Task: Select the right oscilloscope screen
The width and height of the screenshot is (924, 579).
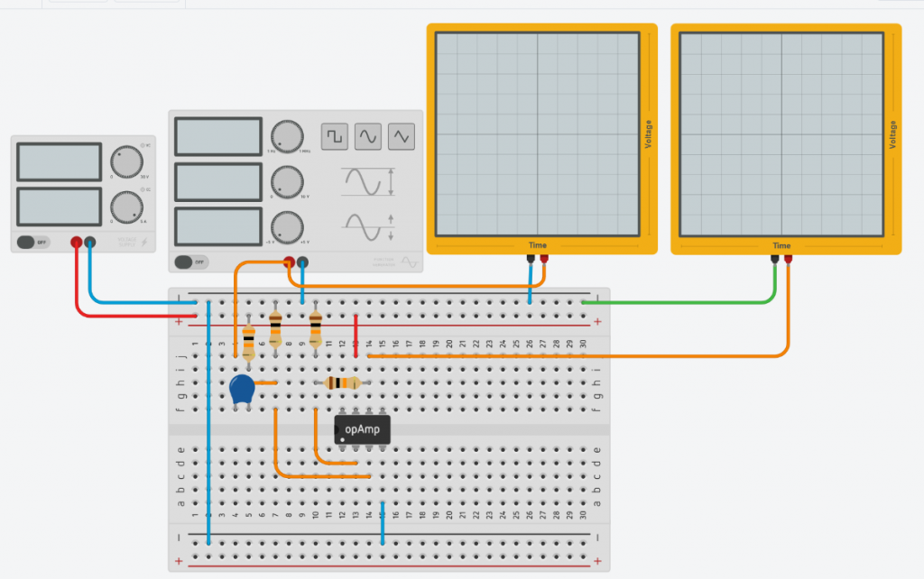Action: point(781,133)
